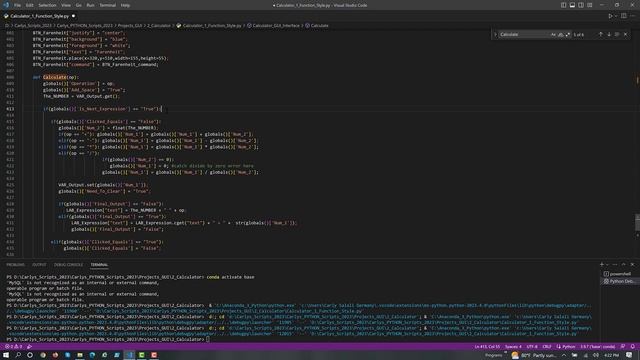640x360 pixels.
Task: Open Windows taskbar search icon
Action: pos(18,355)
